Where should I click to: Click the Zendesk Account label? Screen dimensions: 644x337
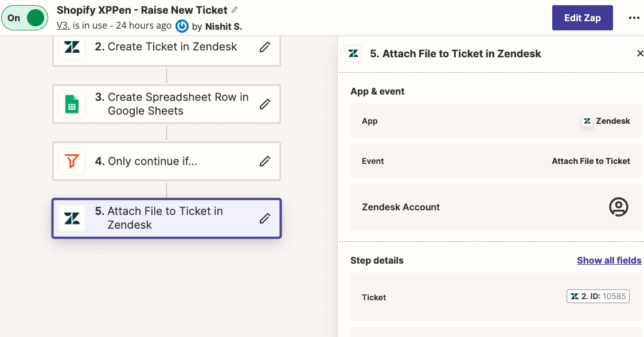point(400,207)
